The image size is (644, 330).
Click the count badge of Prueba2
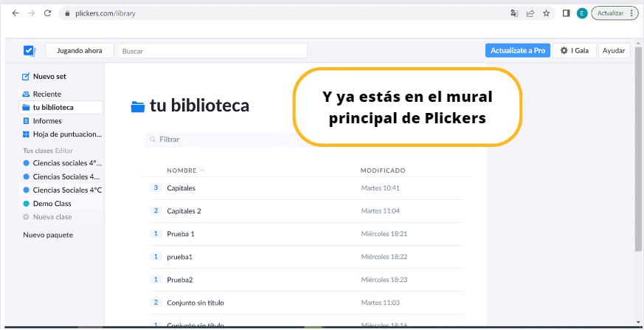(x=156, y=280)
